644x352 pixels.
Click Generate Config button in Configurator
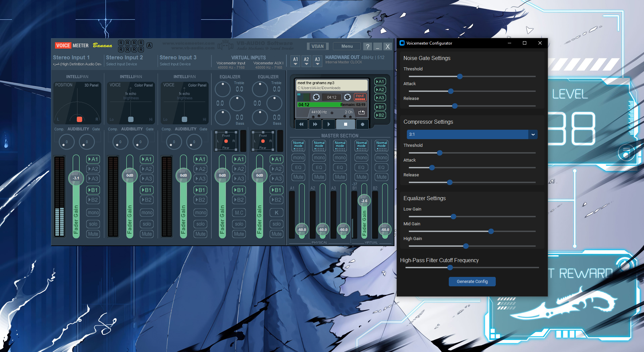coord(472,282)
